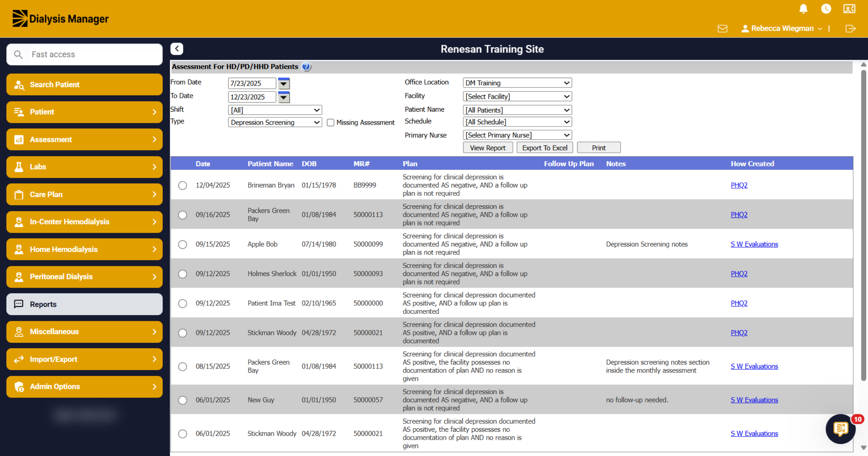The height and width of the screenshot is (456, 868).
Task: Open the contact card icon in header
Action: tap(849, 9)
